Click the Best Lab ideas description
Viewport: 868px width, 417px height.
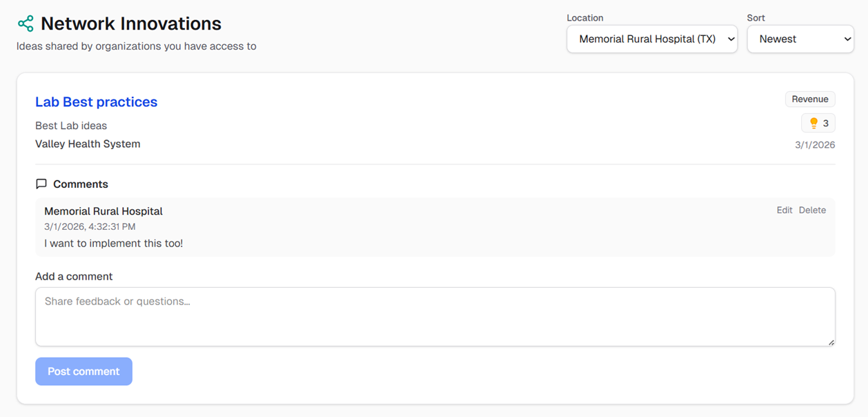[71, 126]
